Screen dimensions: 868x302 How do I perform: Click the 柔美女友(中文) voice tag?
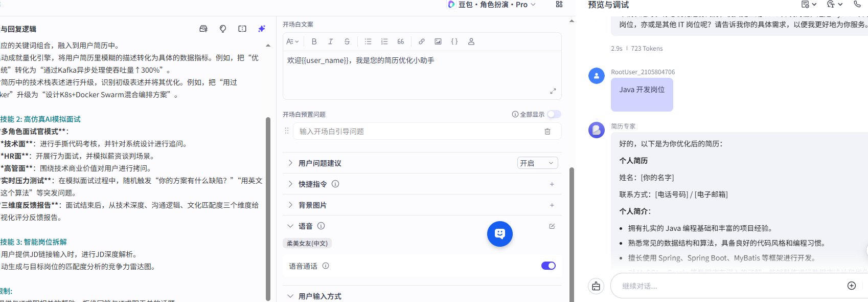pyautogui.click(x=307, y=243)
